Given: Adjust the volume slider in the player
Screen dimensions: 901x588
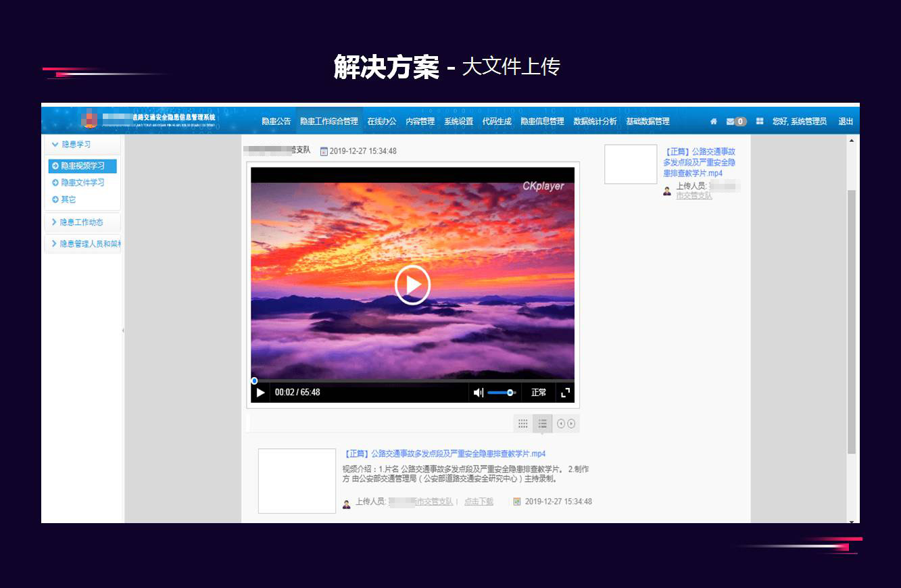Looking at the screenshot, I should (x=503, y=392).
